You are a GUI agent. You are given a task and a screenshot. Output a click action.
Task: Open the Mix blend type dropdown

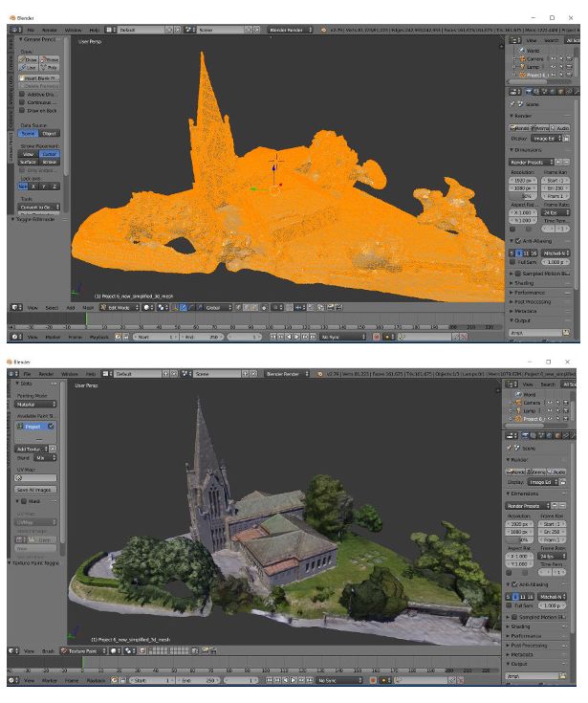point(45,458)
